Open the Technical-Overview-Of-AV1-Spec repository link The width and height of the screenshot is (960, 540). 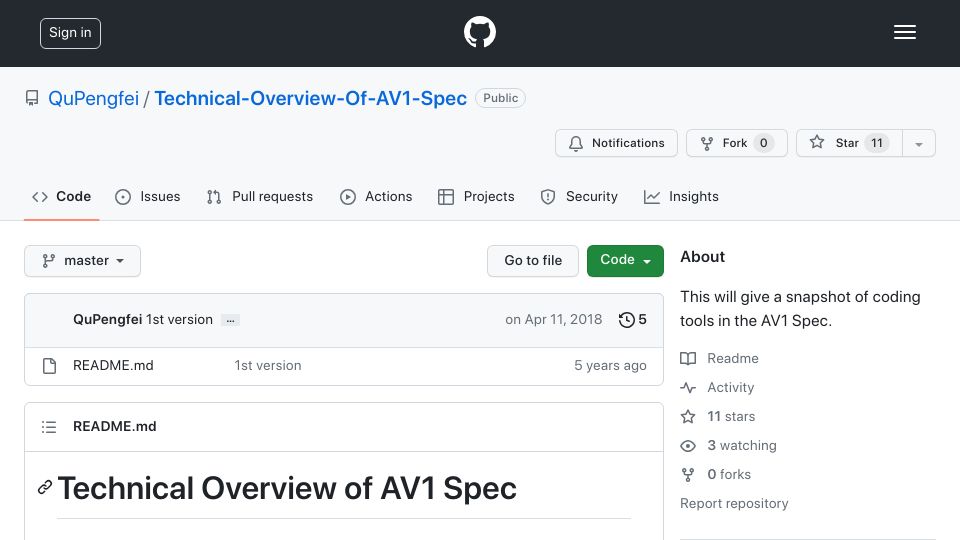tap(310, 98)
